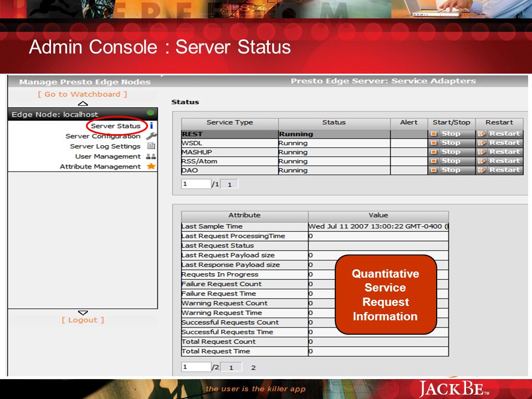Click the Logout link
The image size is (532, 399).
pyautogui.click(x=83, y=320)
